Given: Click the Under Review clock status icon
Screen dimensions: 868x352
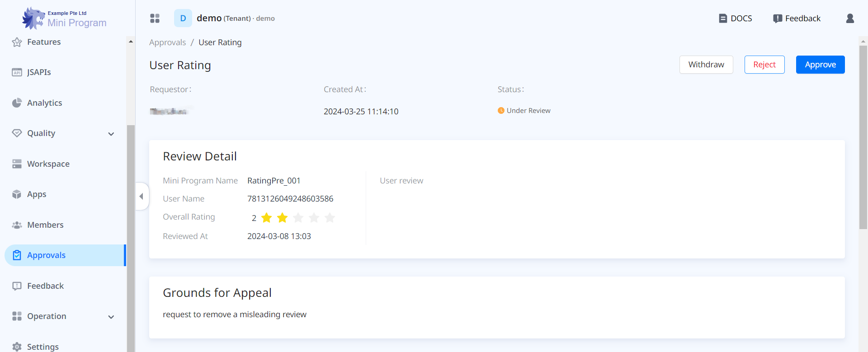Looking at the screenshot, I should (x=501, y=111).
